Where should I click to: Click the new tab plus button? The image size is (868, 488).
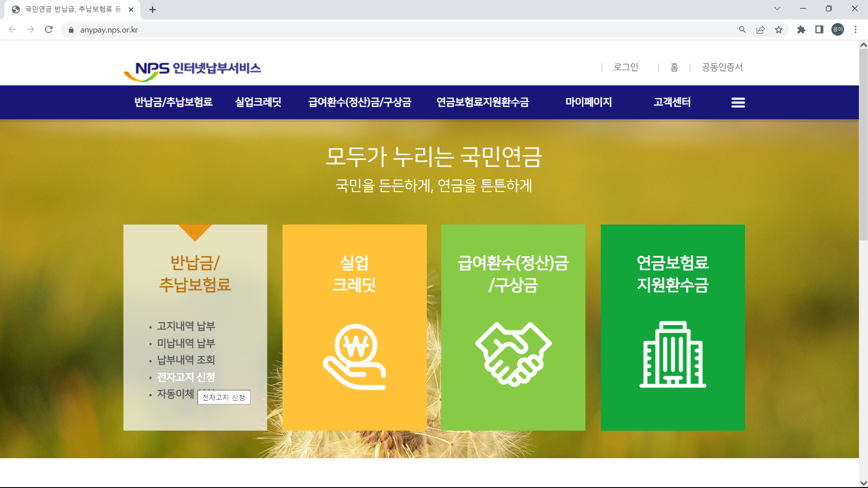pyautogui.click(x=152, y=9)
